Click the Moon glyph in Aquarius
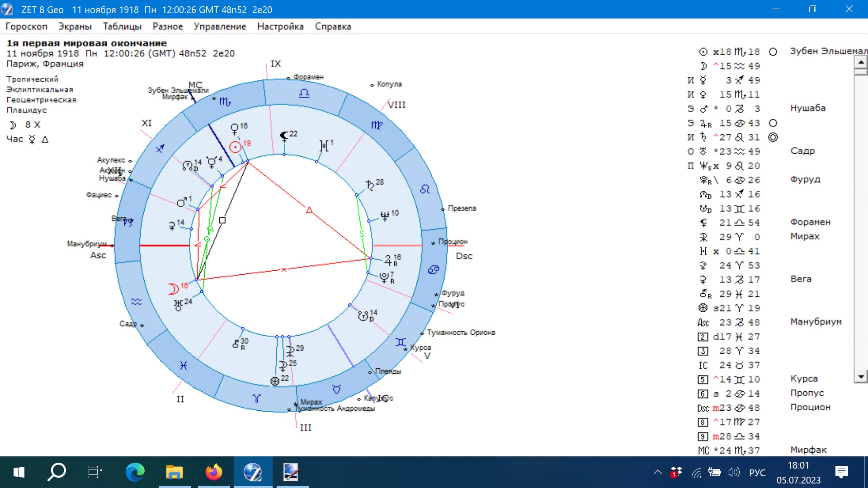Screen dimensions: 868x488 [x=173, y=289]
